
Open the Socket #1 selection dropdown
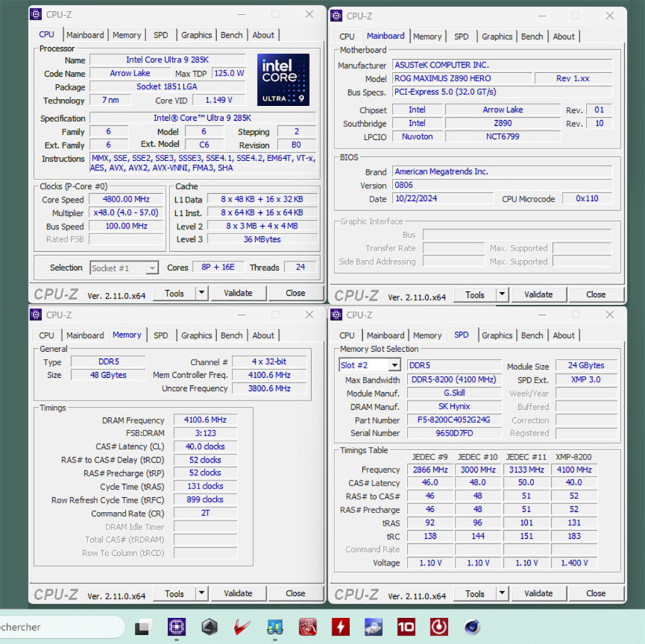pyautogui.click(x=124, y=268)
